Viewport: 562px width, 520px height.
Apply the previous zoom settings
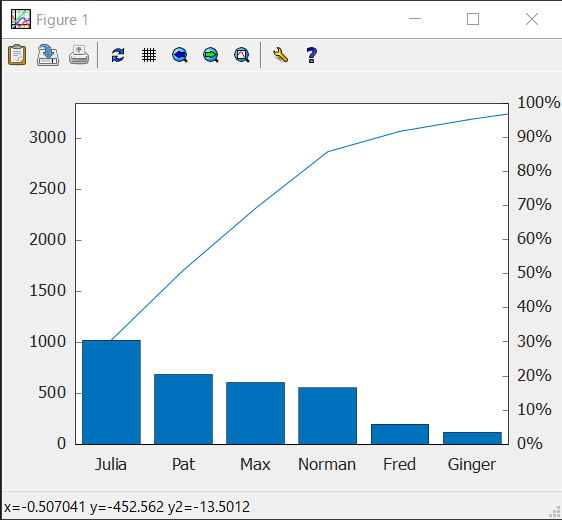pos(180,55)
